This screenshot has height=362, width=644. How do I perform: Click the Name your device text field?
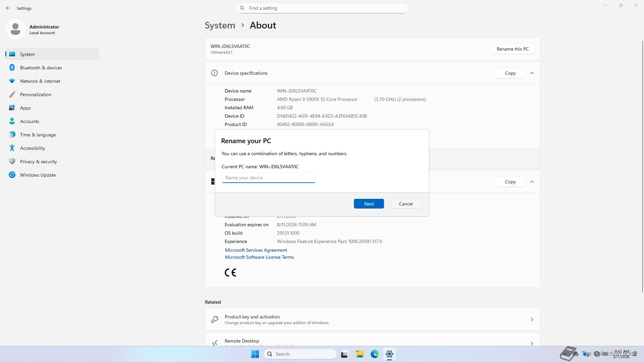[x=268, y=178]
